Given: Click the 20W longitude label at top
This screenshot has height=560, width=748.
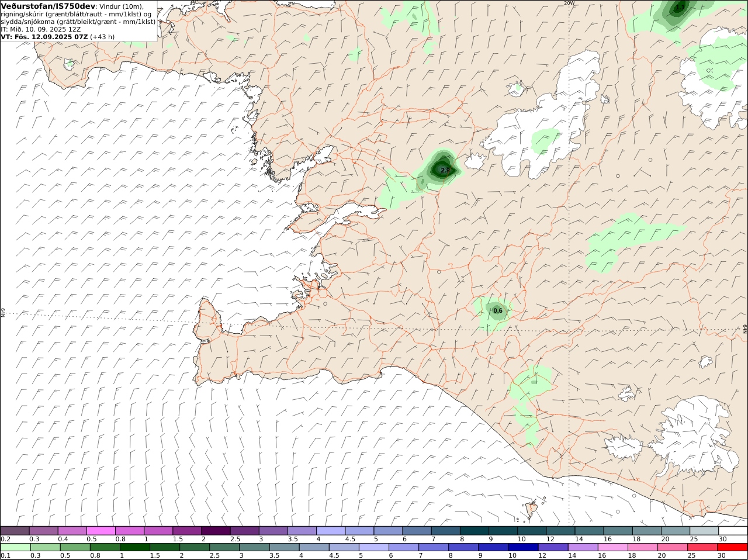Looking at the screenshot, I should (569, 3).
